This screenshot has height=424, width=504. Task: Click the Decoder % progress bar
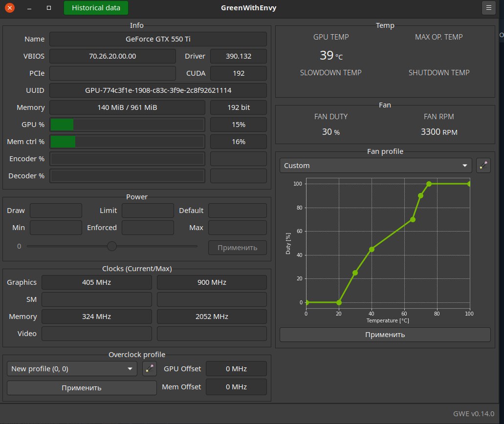pyautogui.click(x=127, y=176)
